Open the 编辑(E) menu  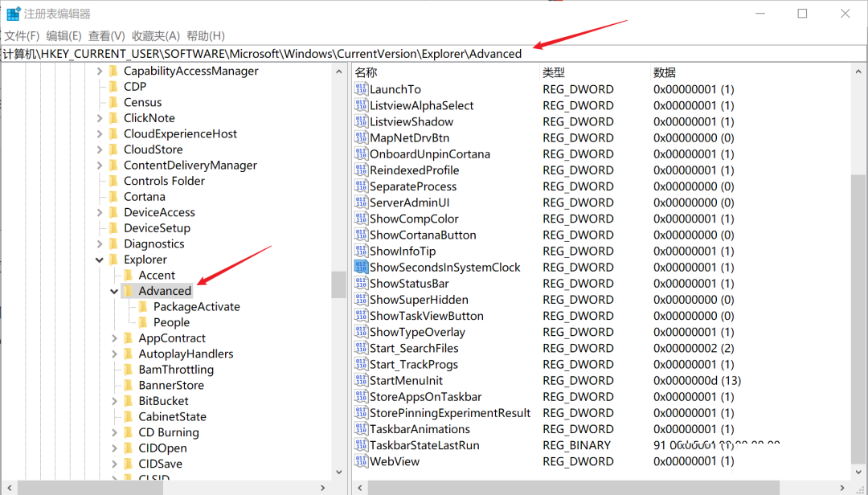(63, 35)
